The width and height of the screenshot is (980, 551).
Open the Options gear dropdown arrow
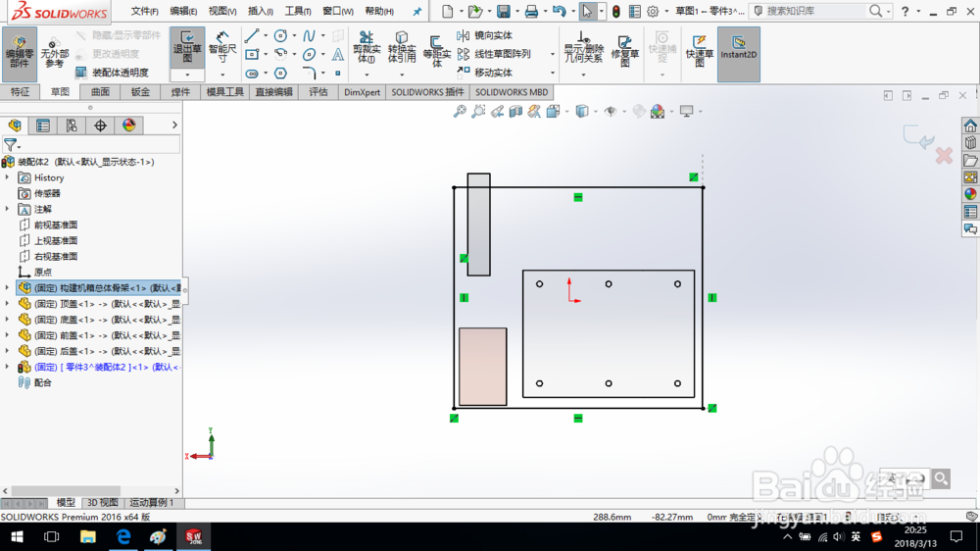[666, 11]
